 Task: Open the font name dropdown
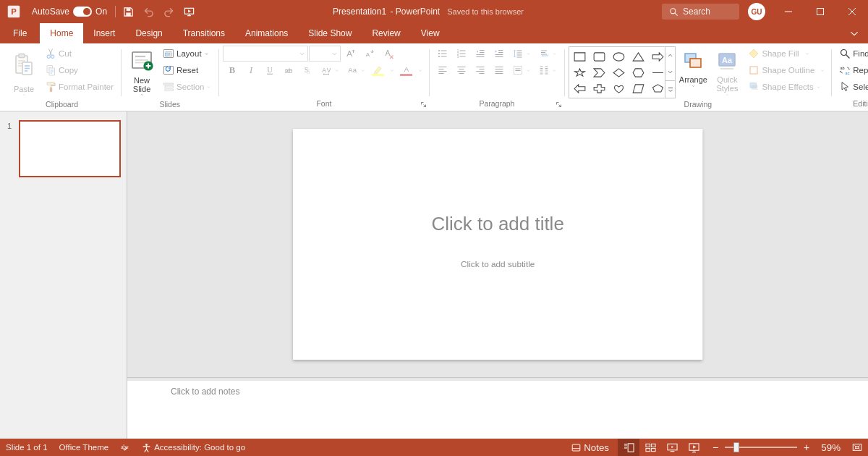click(302, 54)
